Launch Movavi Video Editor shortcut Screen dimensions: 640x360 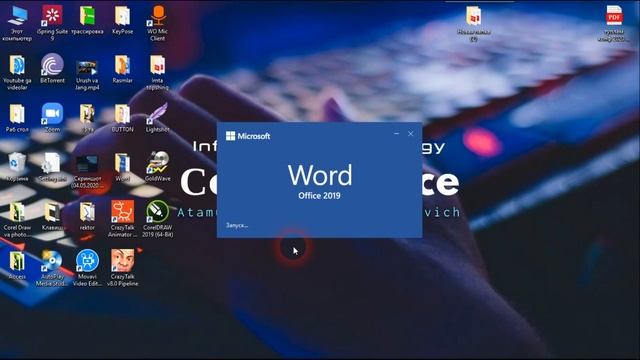pos(87,268)
